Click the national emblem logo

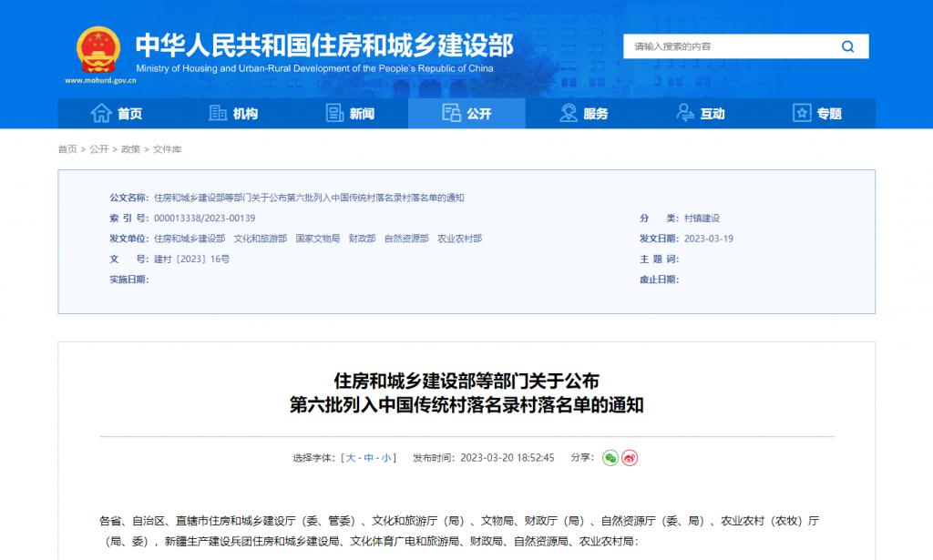pyautogui.click(x=98, y=50)
